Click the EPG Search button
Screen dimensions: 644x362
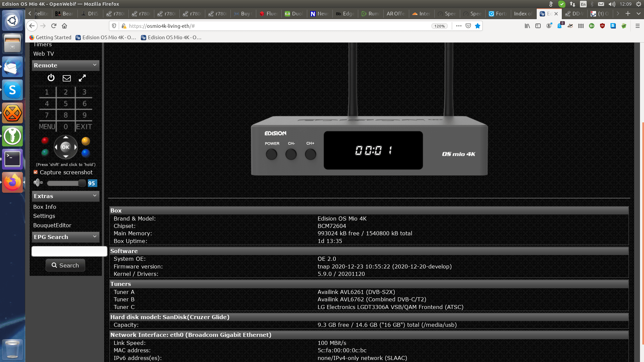coord(65,265)
